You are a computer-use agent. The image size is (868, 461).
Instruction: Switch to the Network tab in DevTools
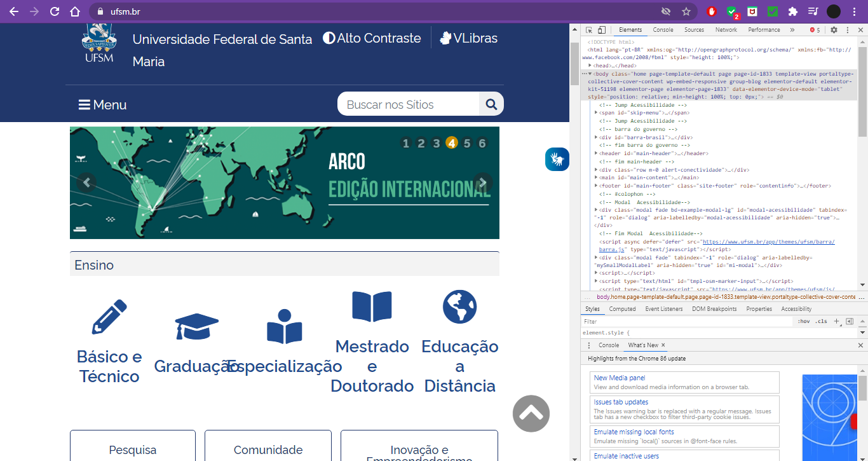[x=726, y=30]
